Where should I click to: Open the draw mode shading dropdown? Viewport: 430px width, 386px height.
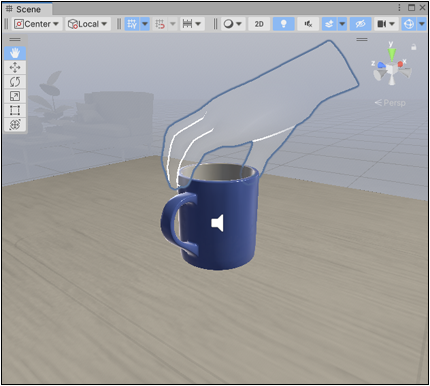tap(232, 24)
